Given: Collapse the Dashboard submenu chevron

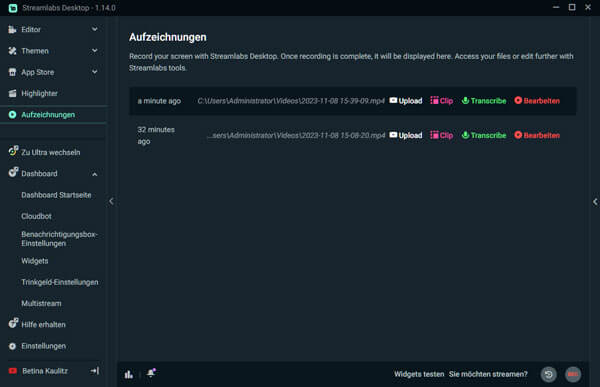Looking at the screenshot, I should pyautogui.click(x=95, y=174).
